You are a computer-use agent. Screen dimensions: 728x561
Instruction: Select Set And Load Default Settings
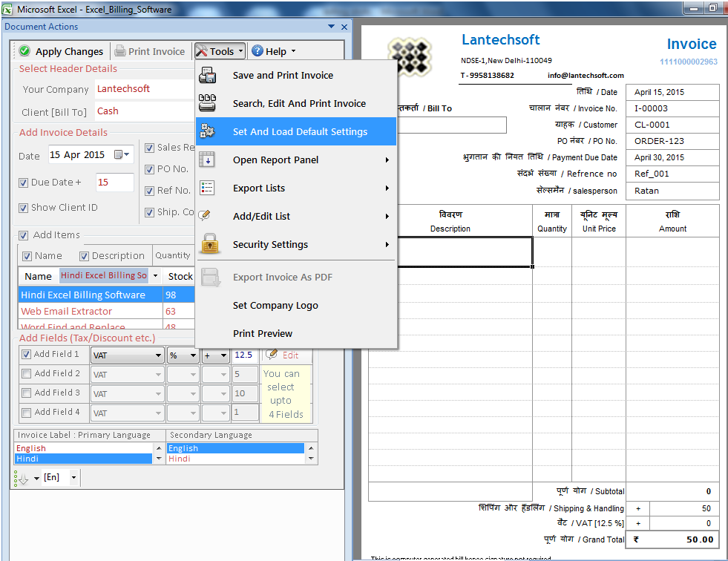296,131
